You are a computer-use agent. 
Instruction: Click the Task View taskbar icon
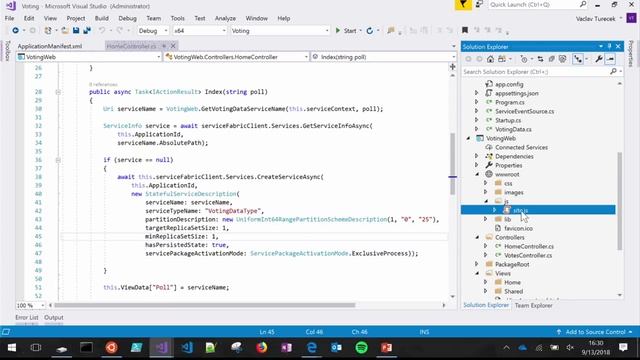(36, 347)
